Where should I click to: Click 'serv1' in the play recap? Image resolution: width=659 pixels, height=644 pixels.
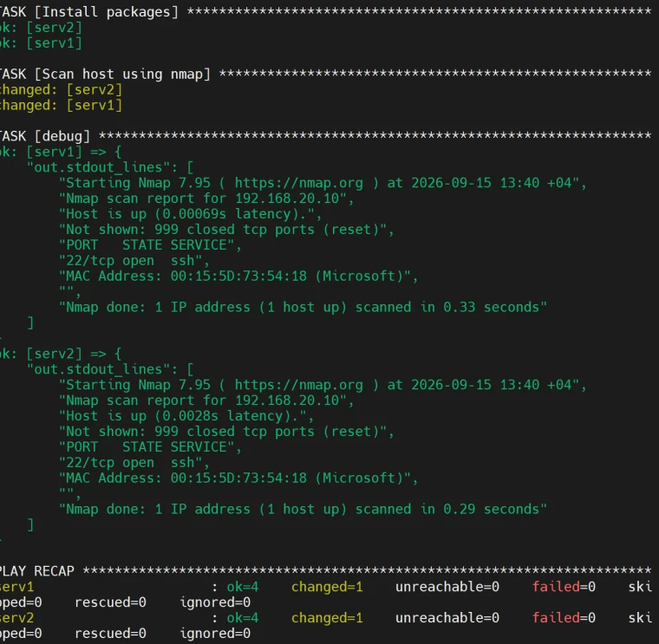16,587
